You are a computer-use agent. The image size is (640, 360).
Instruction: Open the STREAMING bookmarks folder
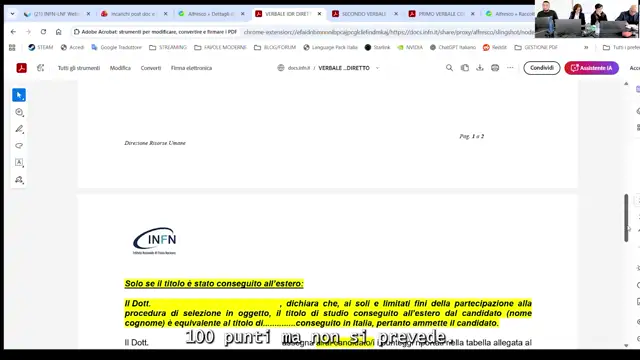tap(168, 47)
